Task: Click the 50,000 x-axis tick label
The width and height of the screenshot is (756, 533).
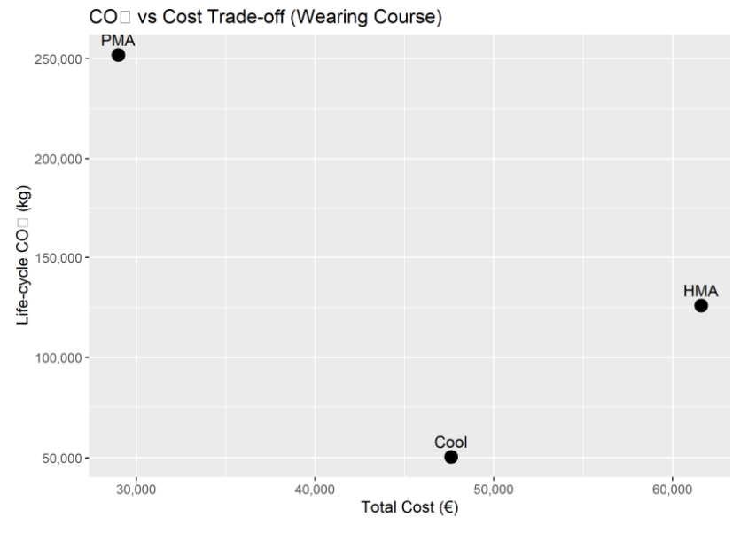Action: 494,490
